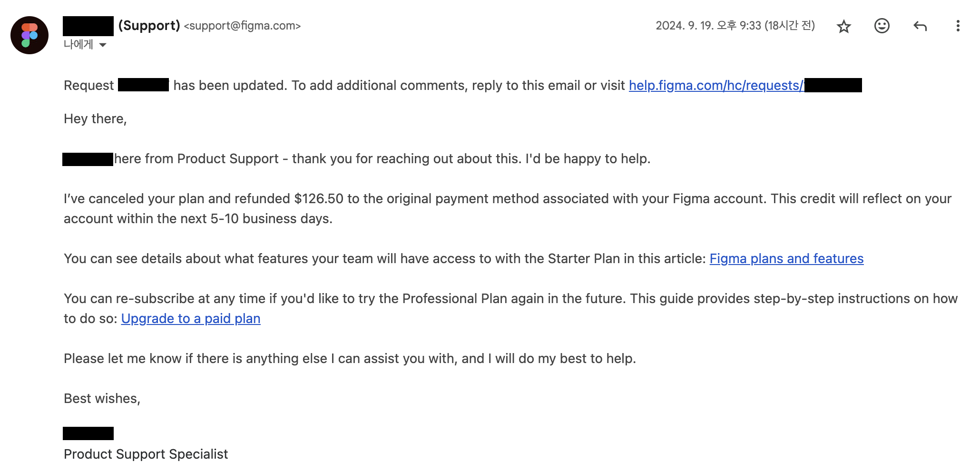Image resolution: width=980 pixels, height=472 pixels.
Task: Add an emoji reaction to the message
Action: 882,26
